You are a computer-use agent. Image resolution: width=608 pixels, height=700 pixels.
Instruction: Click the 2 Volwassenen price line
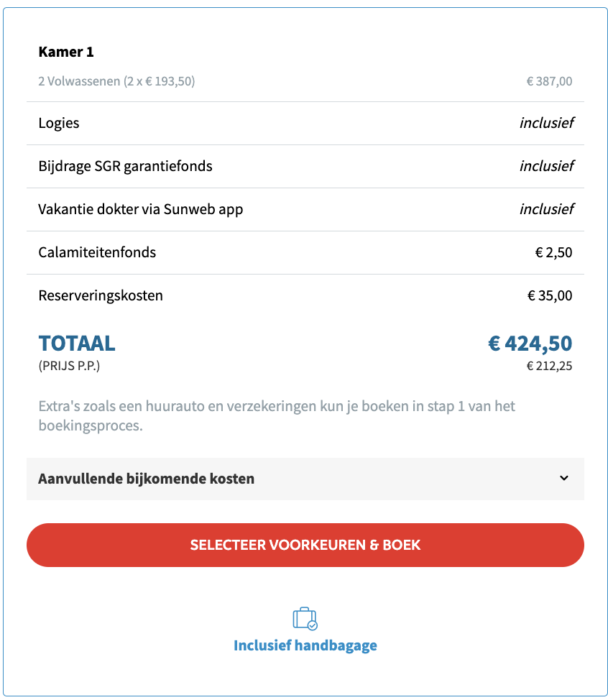[116, 81]
